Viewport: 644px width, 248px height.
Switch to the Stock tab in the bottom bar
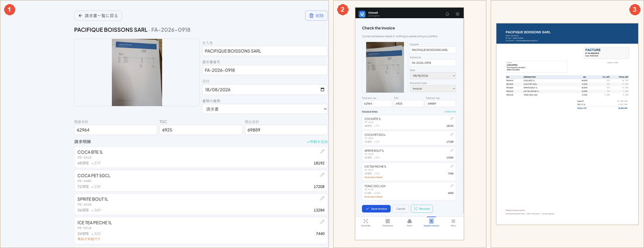click(x=409, y=223)
